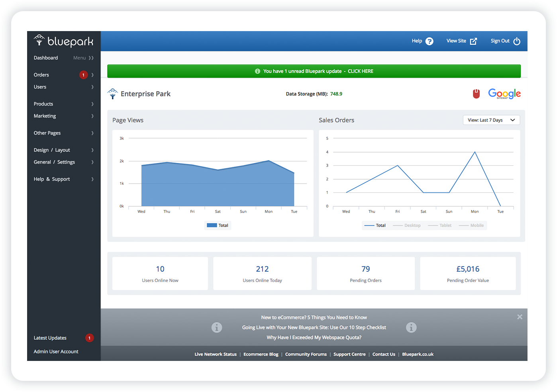Viewport: 557px width, 392px height.
Task: Open Live Network Status footer link
Action: (216, 354)
